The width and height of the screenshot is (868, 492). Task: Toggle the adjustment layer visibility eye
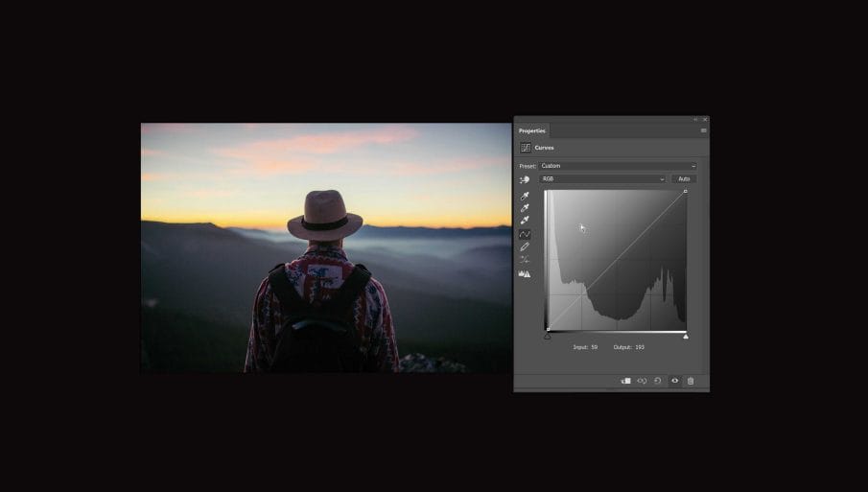pyautogui.click(x=674, y=381)
